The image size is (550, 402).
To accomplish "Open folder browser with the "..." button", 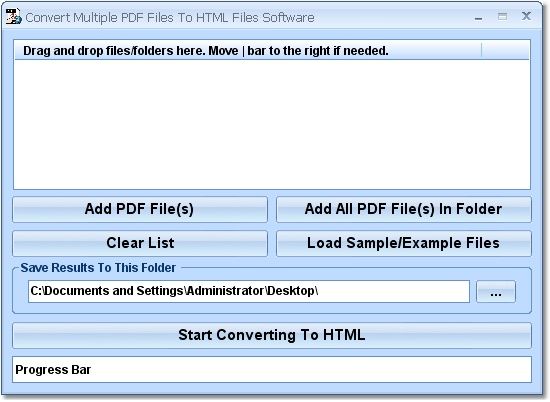I will 496,291.
